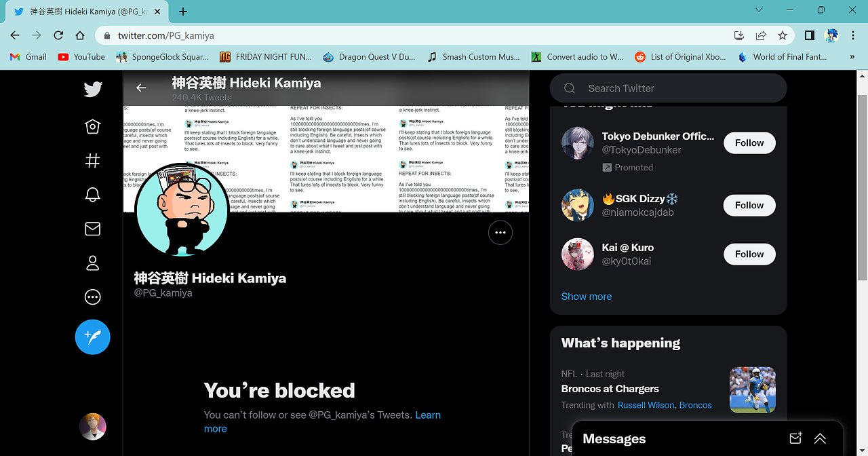Open the YouTube bookmark
Image resolution: width=868 pixels, height=456 pixels.
tap(81, 57)
